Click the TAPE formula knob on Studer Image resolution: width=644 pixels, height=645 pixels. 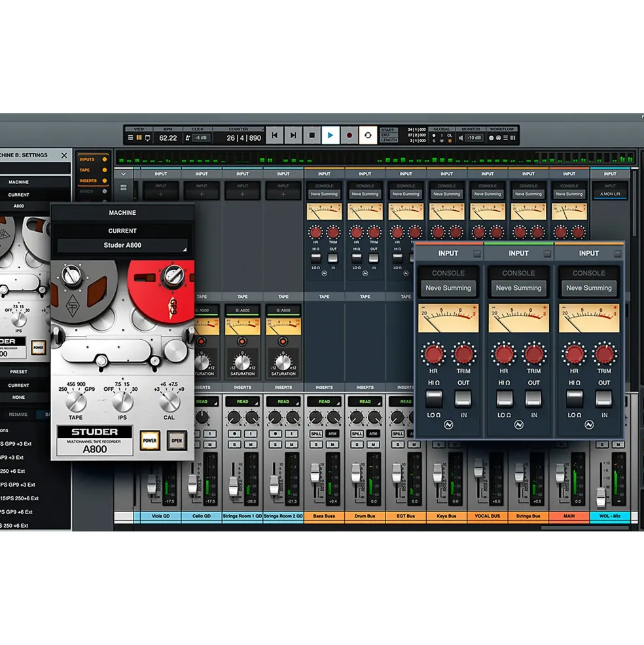tap(76, 402)
